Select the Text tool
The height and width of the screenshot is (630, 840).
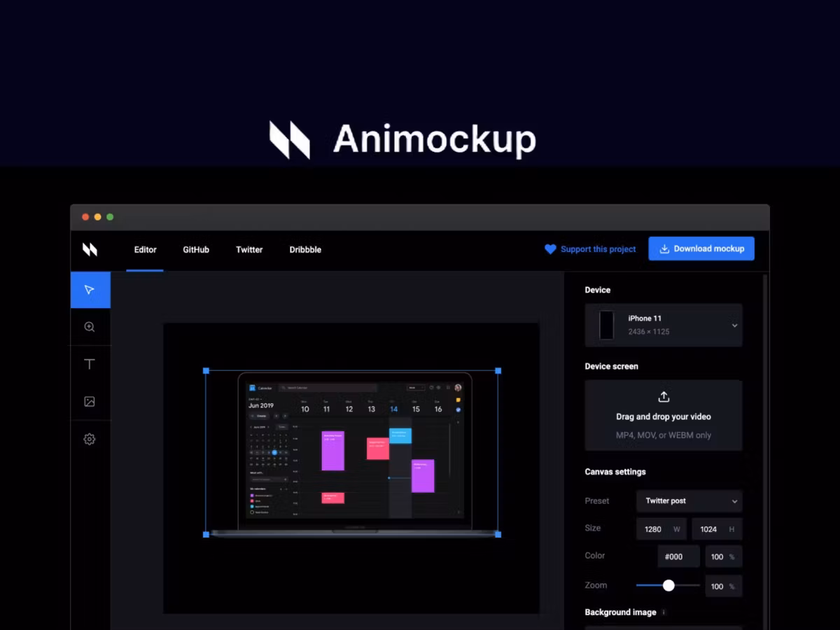[x=90, y=364]
